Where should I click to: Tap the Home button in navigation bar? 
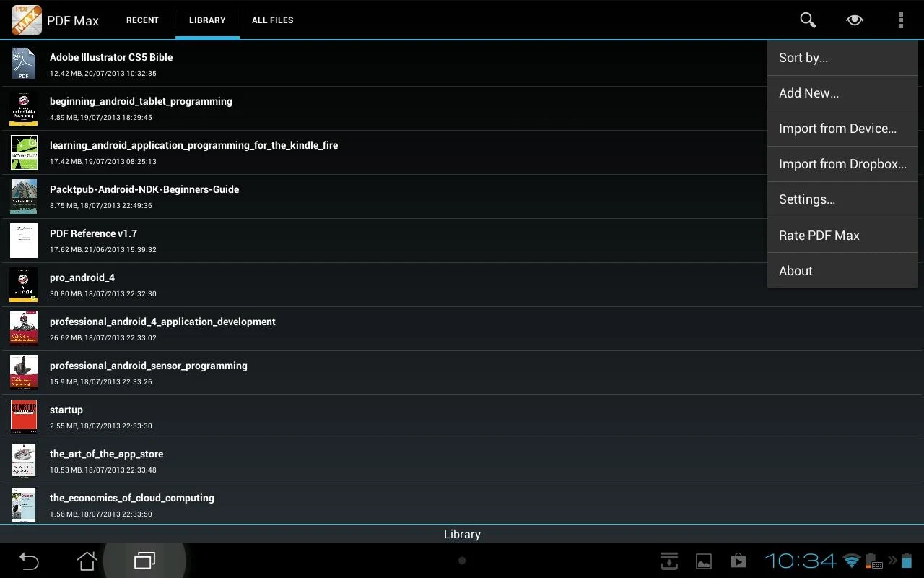point(86,560)
